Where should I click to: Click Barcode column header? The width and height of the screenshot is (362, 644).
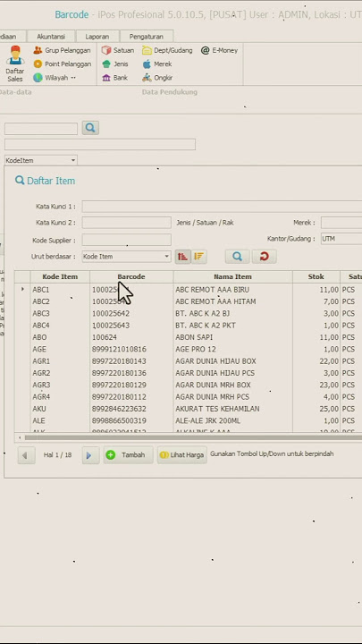point(131,276)
